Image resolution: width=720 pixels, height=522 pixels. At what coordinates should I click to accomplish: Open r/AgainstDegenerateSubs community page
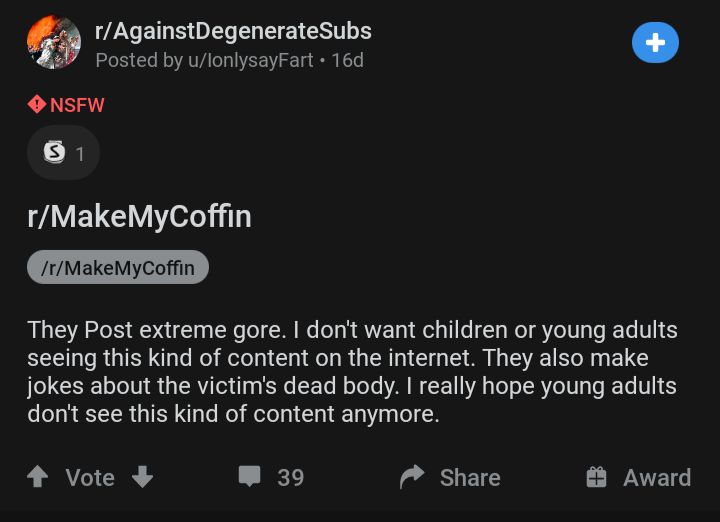pos(233,31)
